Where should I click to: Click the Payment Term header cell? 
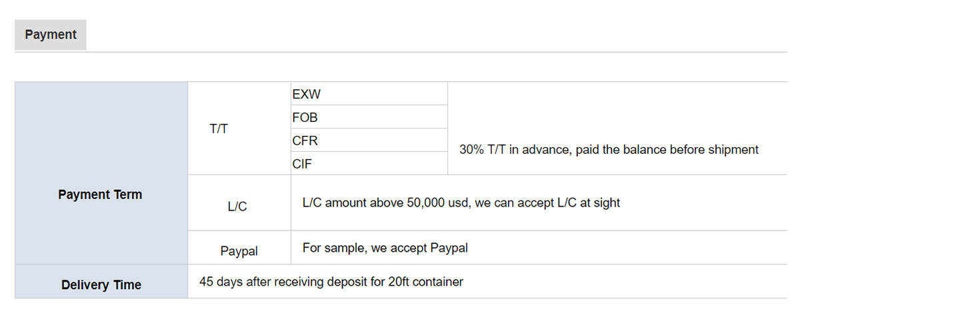tap(100, 194)
